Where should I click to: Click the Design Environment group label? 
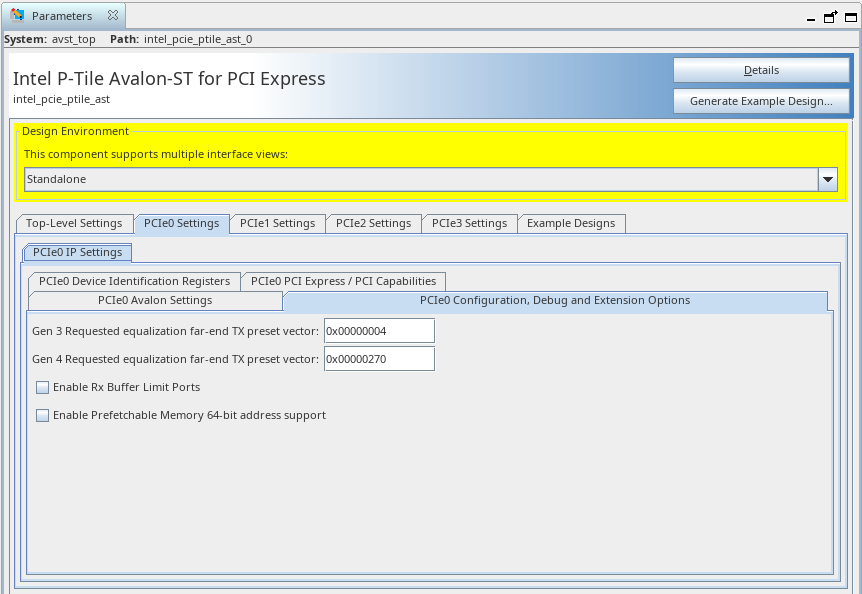(75, 131)
